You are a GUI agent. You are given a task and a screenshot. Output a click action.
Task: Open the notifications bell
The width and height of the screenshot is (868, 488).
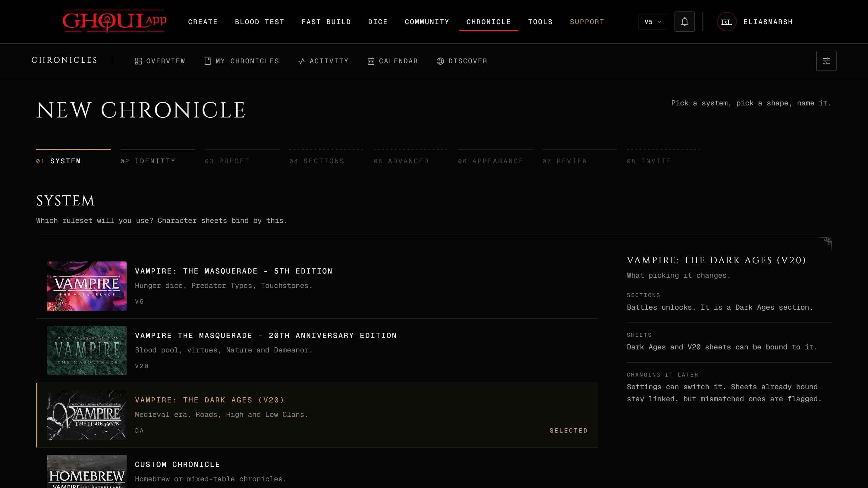(x=684, y=22)
